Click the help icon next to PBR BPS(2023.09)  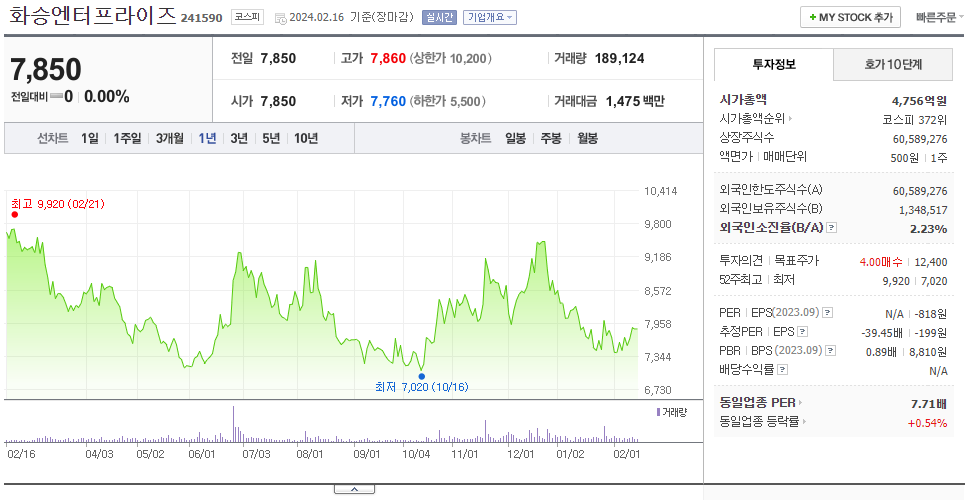[x=831, y=351]
